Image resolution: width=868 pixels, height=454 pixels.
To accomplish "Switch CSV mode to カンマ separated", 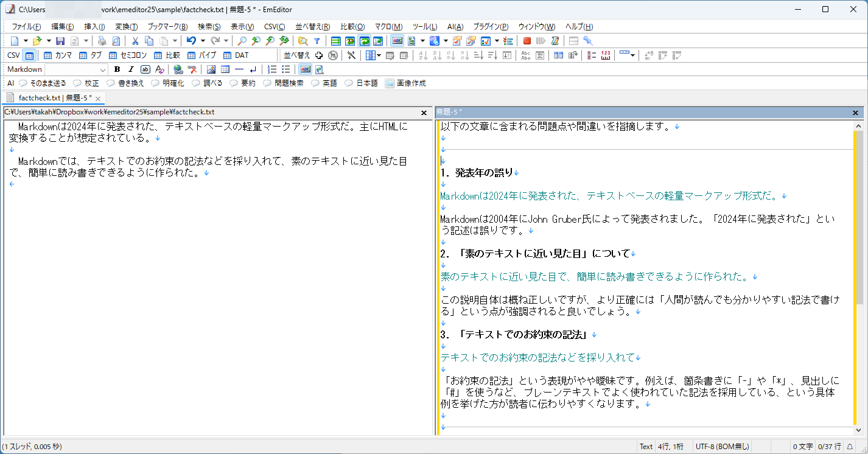I will click(58, 55).
